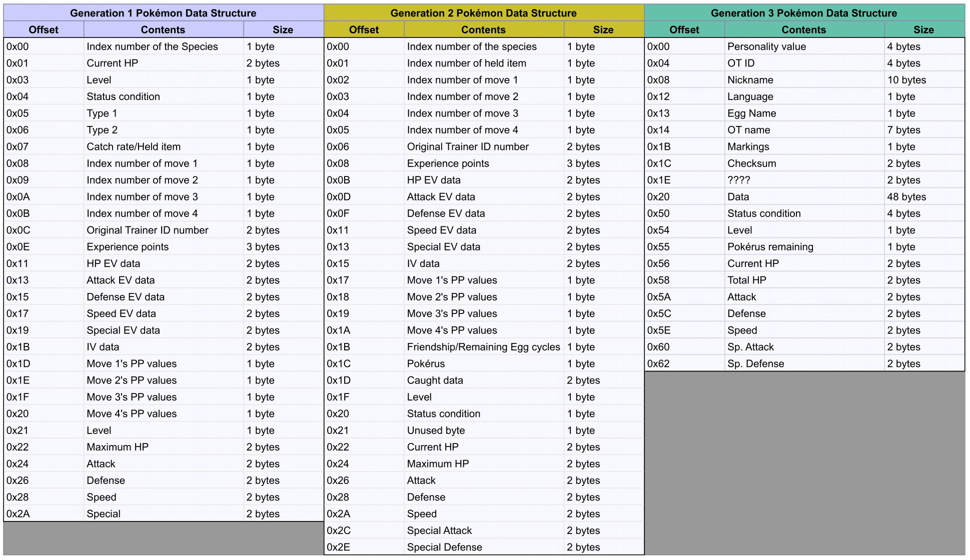
Task: Select the 'Caught data' cell
Action: 484,380
